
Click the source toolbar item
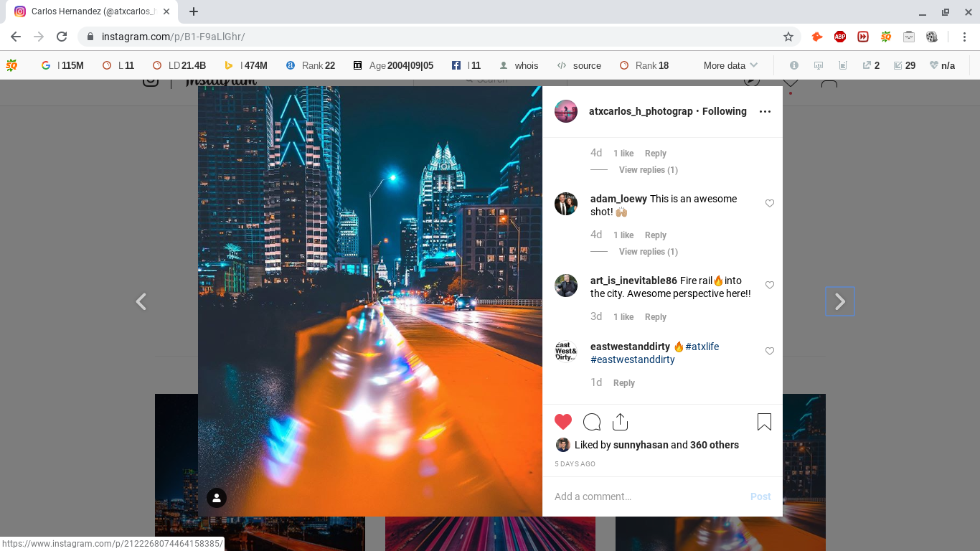[579, 65]
